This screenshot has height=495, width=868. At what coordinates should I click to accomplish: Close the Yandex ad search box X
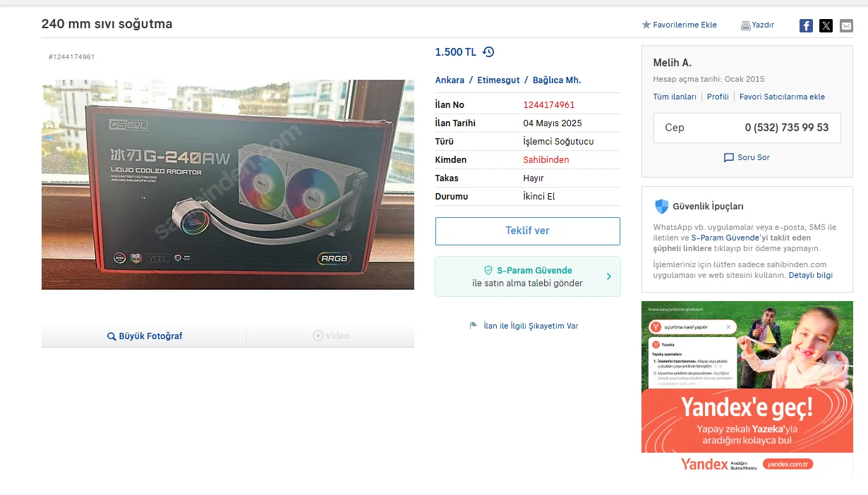tap(728, 327)
